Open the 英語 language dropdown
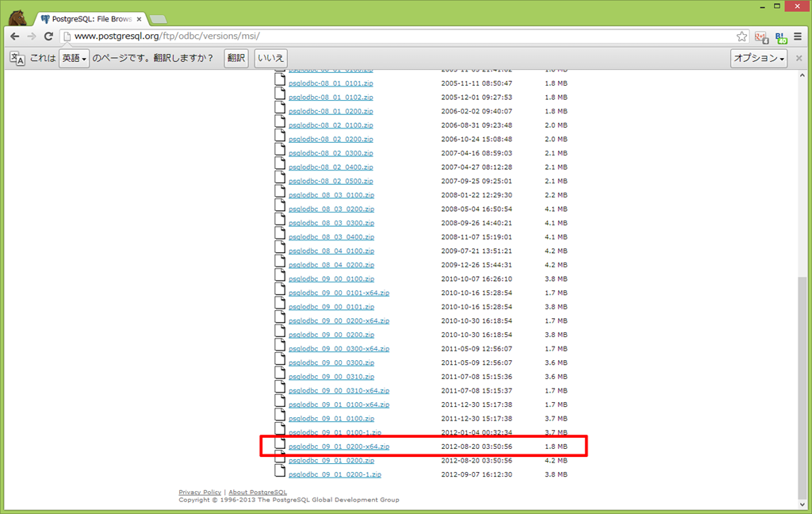This screenshot has height=514, width=812. coord(74,58)
